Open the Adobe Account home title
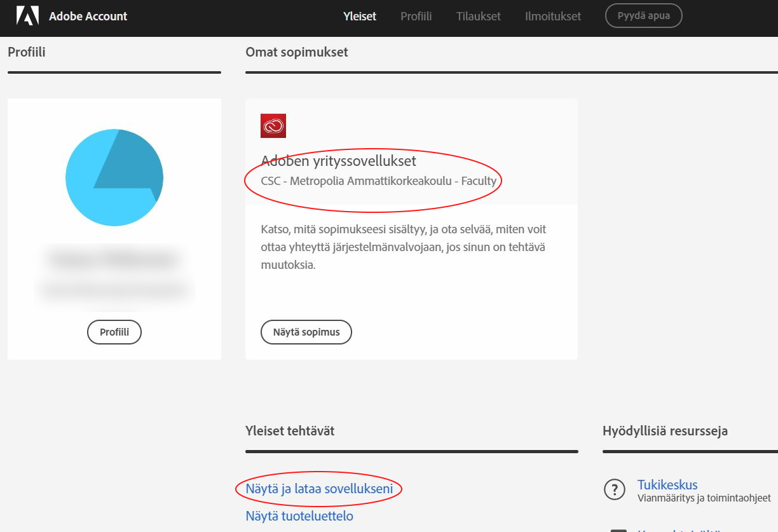Image resolution: width=778 pixels, height=532 pixels. coord(88,16)
